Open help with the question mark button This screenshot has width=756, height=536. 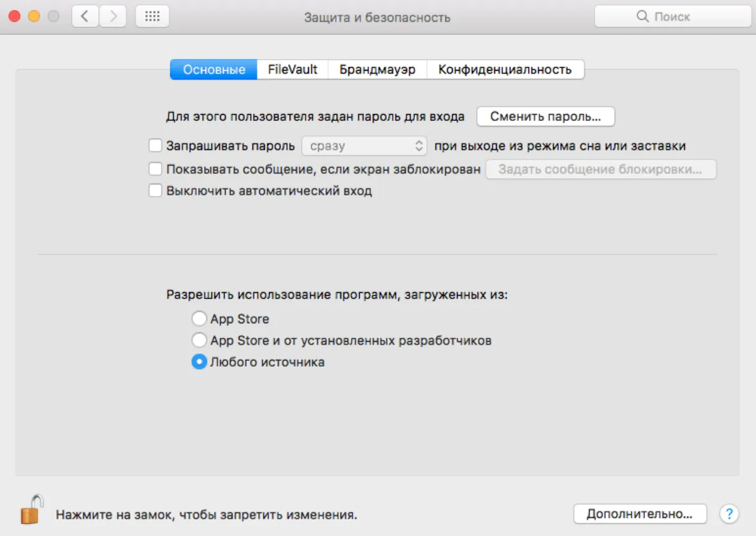pos(729,514)
